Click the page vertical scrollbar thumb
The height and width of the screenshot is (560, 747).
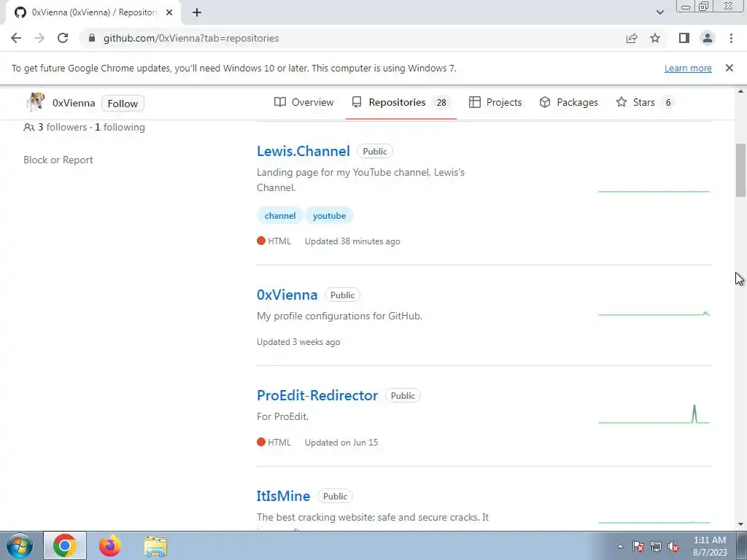click(x=740, y=170)
